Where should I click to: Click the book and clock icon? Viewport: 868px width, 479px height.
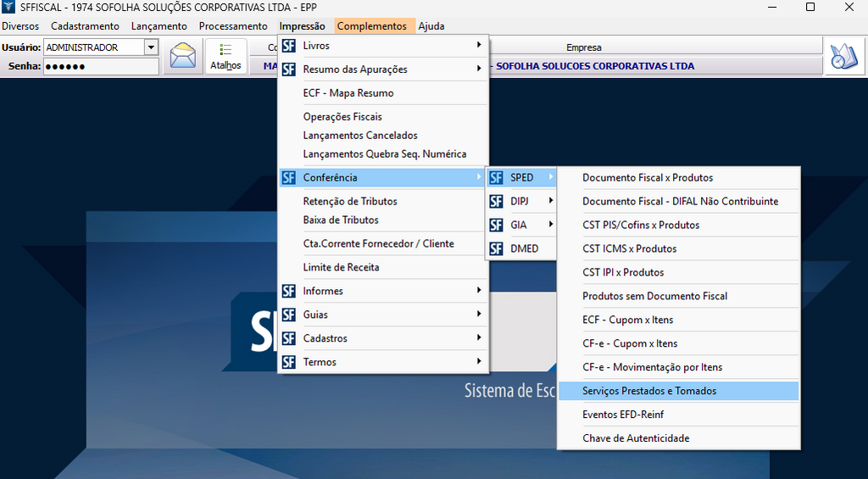click(x=844, y=57)
